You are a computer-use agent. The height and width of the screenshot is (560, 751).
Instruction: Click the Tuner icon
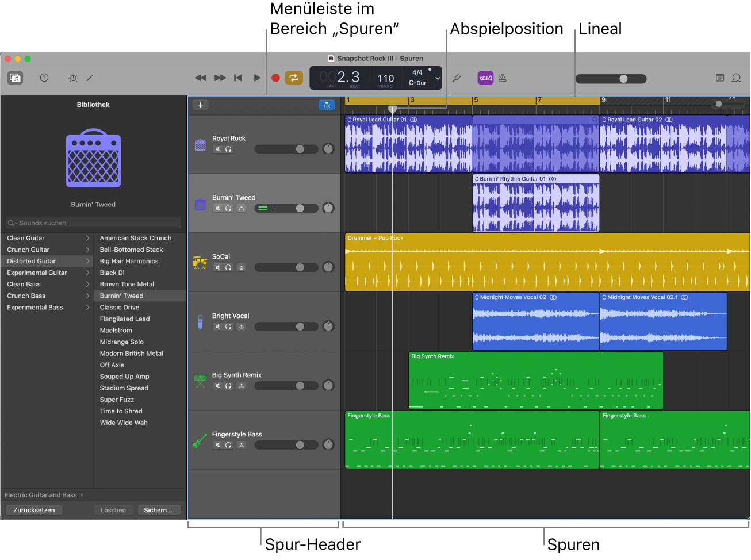(x=457, y=78)
